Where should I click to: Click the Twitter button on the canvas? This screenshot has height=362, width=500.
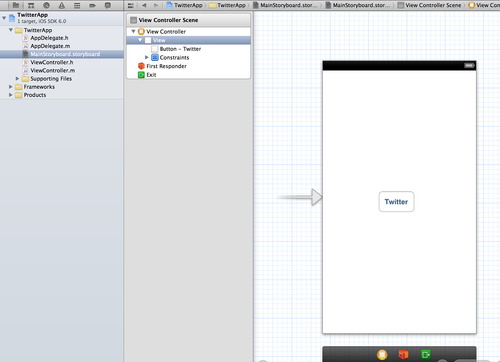click(396, 202)
